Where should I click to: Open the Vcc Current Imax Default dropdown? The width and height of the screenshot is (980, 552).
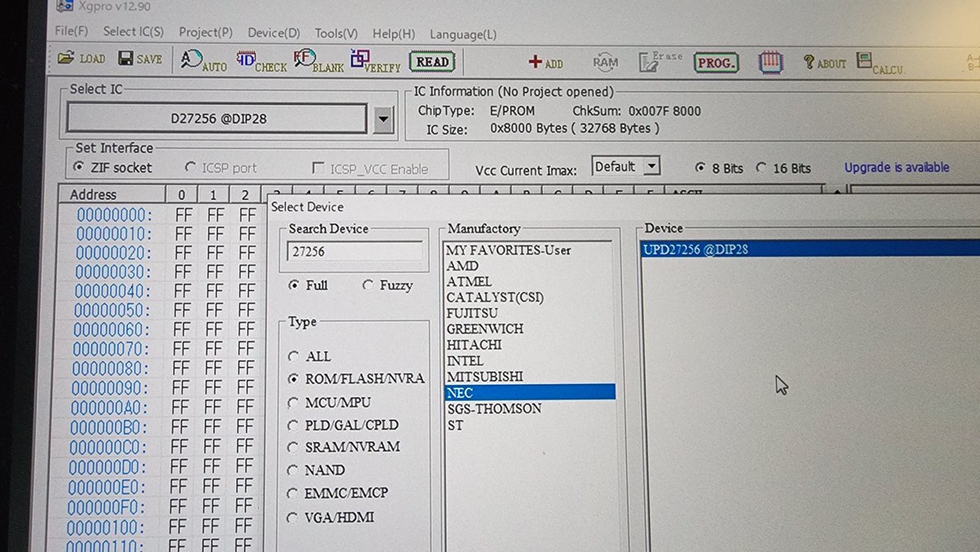pyautogui.click(x=626, y=167)
